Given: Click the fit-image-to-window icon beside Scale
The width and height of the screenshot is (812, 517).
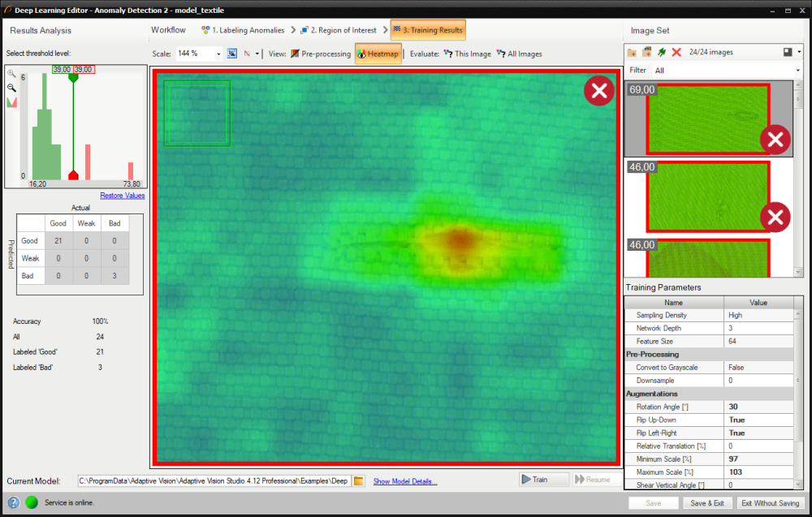Looking at the screenshot, I should coord(231,54).
